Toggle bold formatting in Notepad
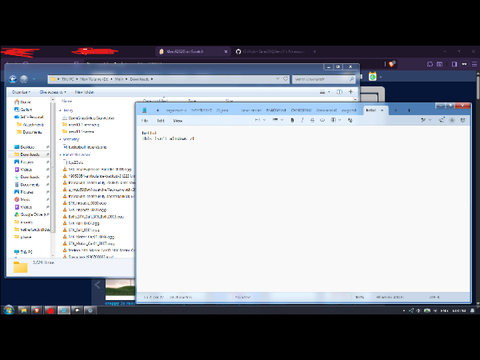Screen dimensions: 480x360 coord(292,120)
